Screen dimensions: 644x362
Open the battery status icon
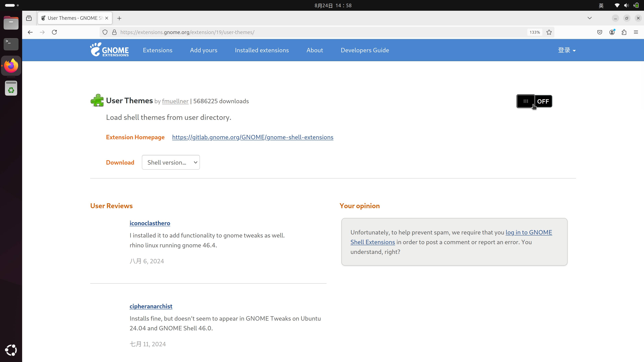point(636,5)
